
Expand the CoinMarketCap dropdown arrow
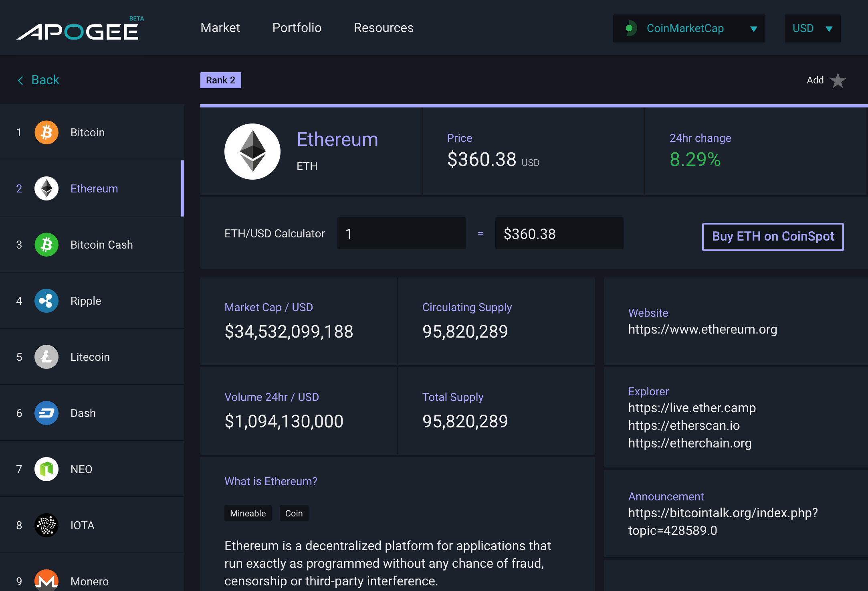pos(754,28)
